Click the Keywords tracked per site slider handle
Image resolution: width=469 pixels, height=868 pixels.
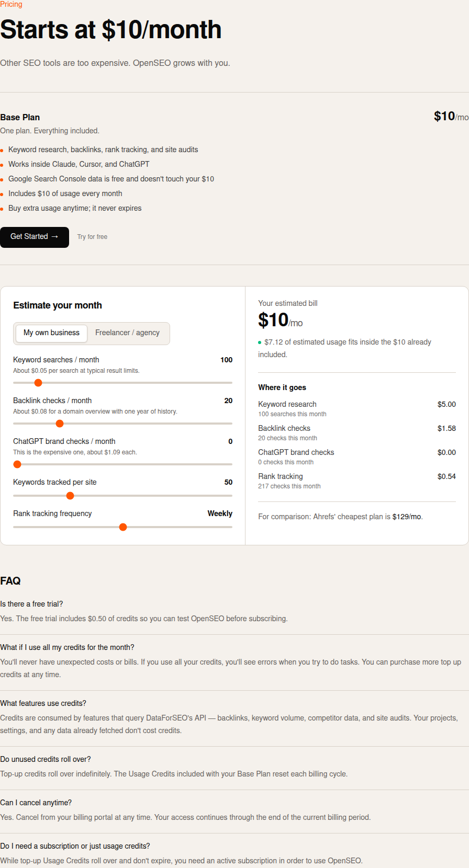tap(70, 496)
